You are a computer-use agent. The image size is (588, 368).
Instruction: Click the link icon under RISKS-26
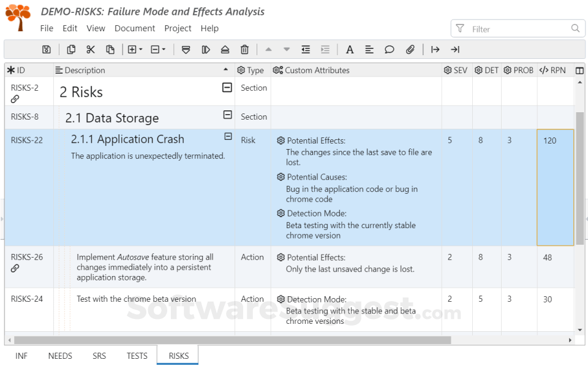[x=15, y=268]
